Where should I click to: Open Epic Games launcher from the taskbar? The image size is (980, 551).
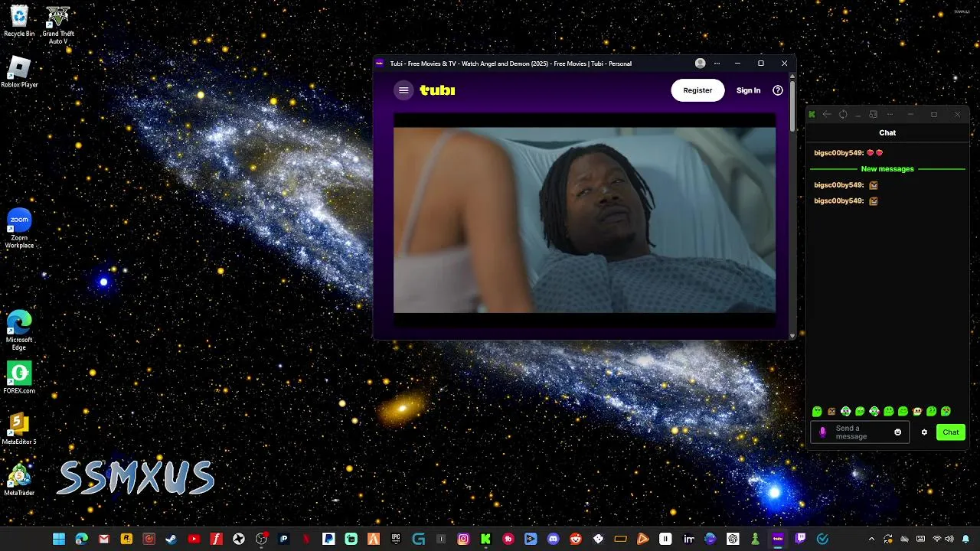[x=396, y=539]
